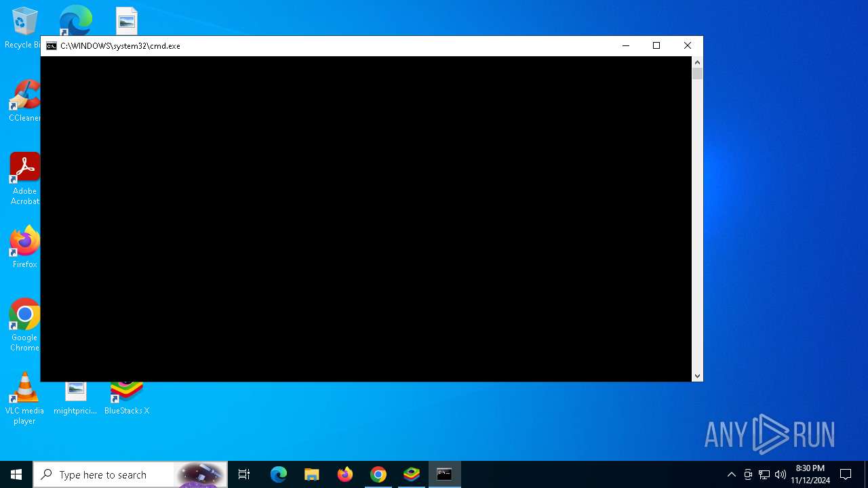Open Microsoft Edge from the taskbar

click(x=279, y=474)
